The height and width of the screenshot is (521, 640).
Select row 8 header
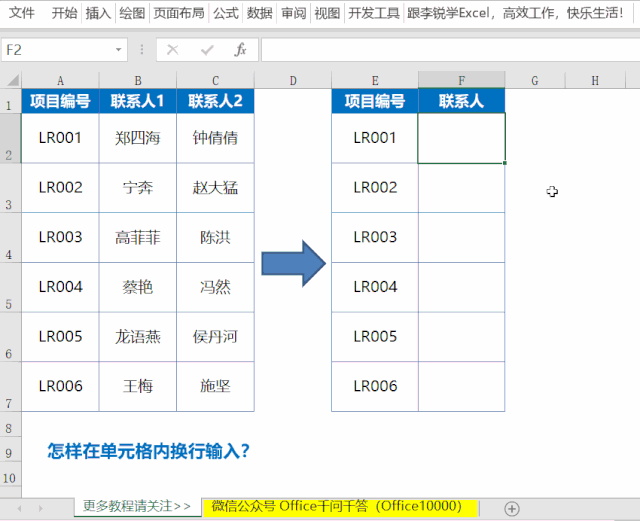(10, 425)
